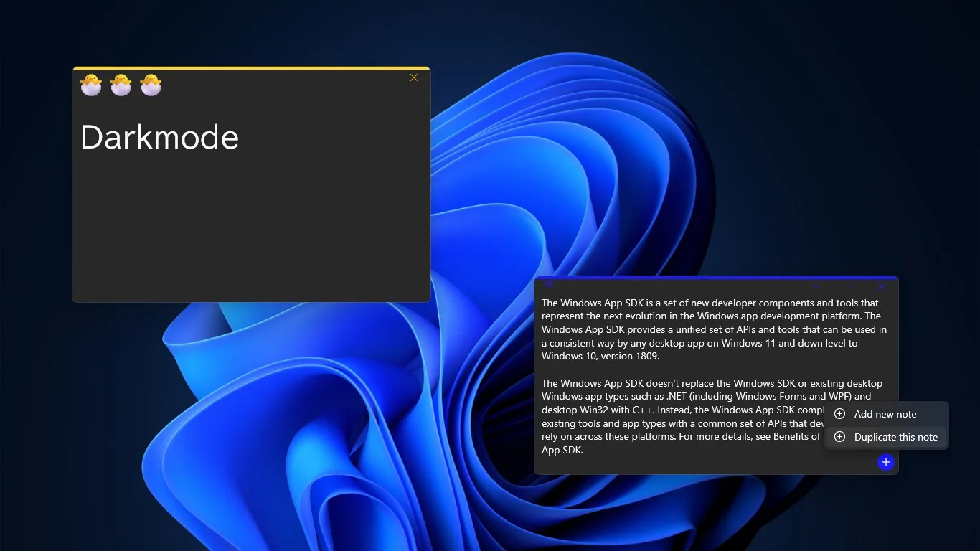Click the last line "App SDK."
This screenshot has height=551, width=980.
(x=562, y=451)
